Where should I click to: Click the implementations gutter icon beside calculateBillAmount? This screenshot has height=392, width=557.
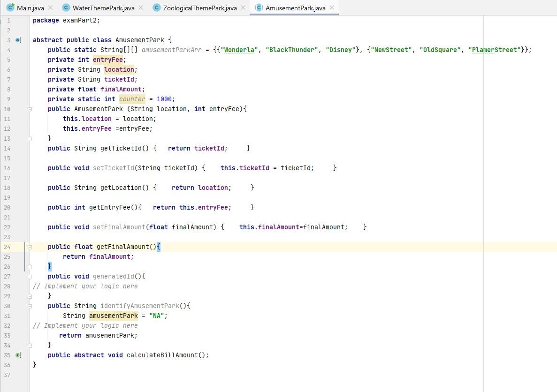pos(18,355)
